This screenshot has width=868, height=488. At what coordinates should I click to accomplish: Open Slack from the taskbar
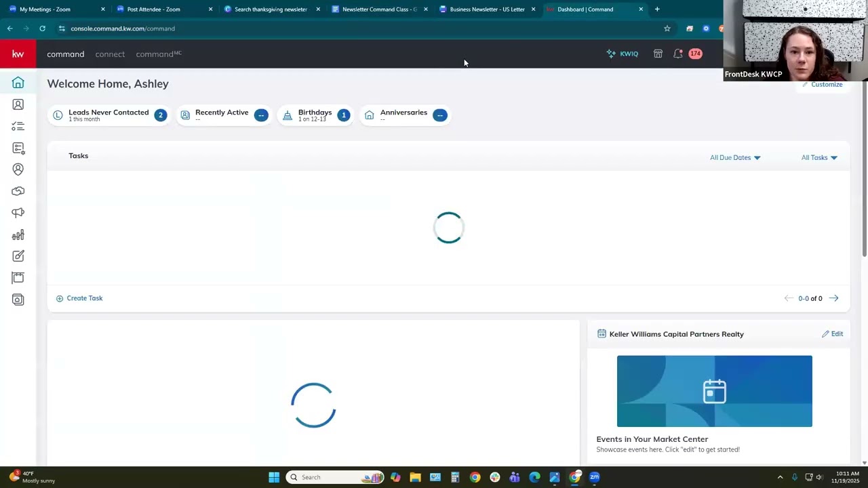[x=495, y=477]
